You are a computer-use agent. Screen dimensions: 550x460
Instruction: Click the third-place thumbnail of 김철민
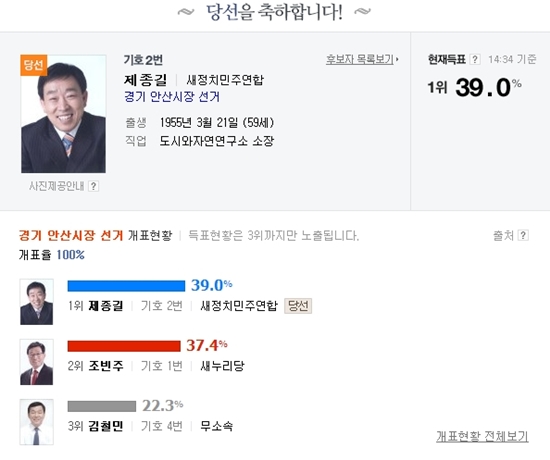pyautogui.click(x=36, y=422)
